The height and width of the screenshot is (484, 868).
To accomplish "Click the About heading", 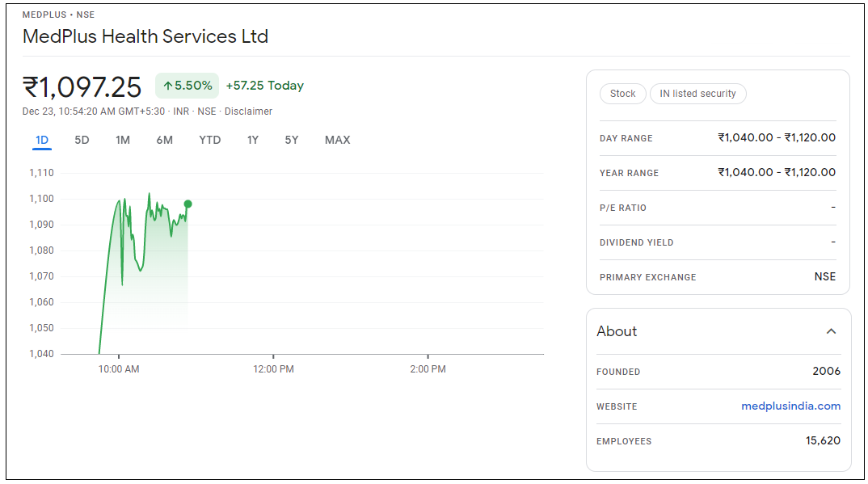I will tap(617, 331).
